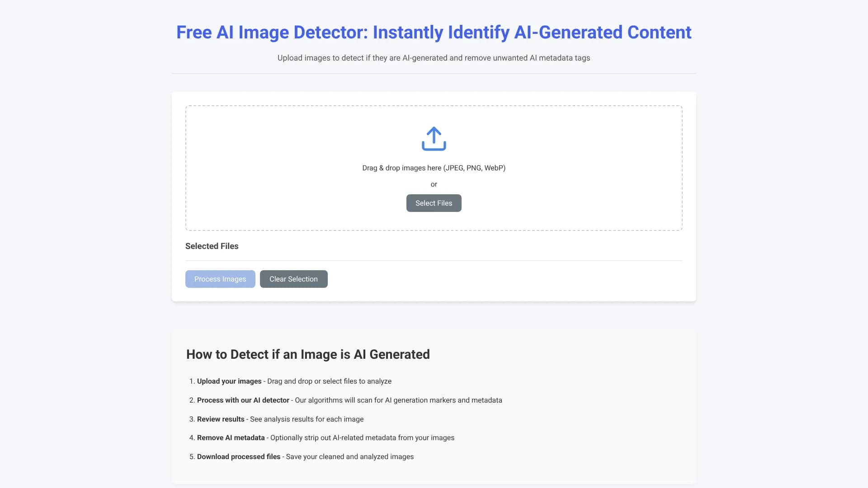Image resolution: width=868 pixels, height=488 pixels.
Task: Click the 'How to Detect if an Image is AI Generated' heading
Action: (x=308, y=354)
